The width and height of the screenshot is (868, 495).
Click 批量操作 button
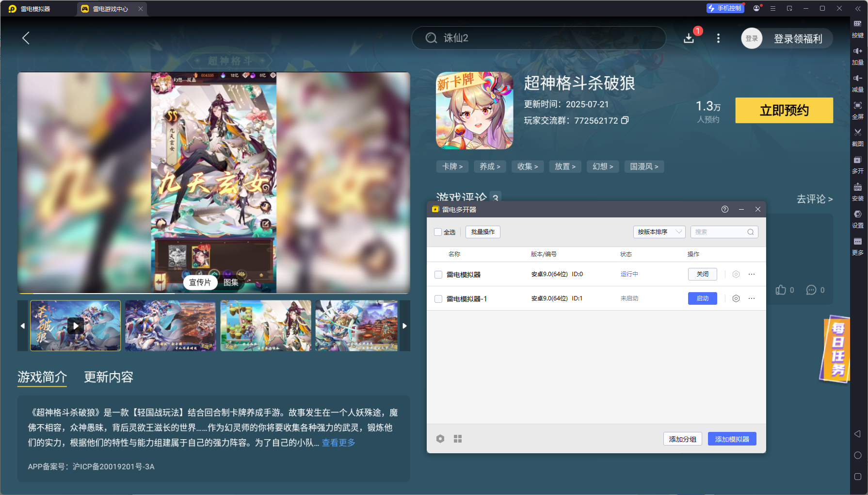click(482, 232)
